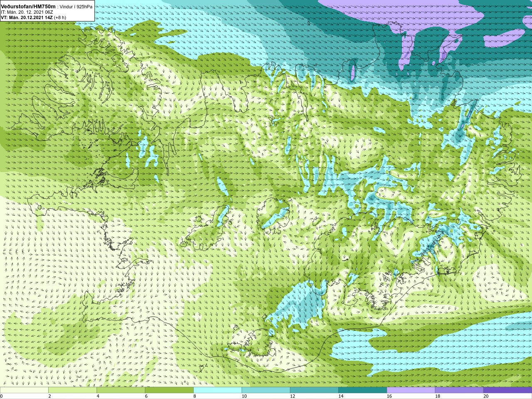Click legend scale value '8'
Viewport: 532px width, 399px height.
point(195,396)
